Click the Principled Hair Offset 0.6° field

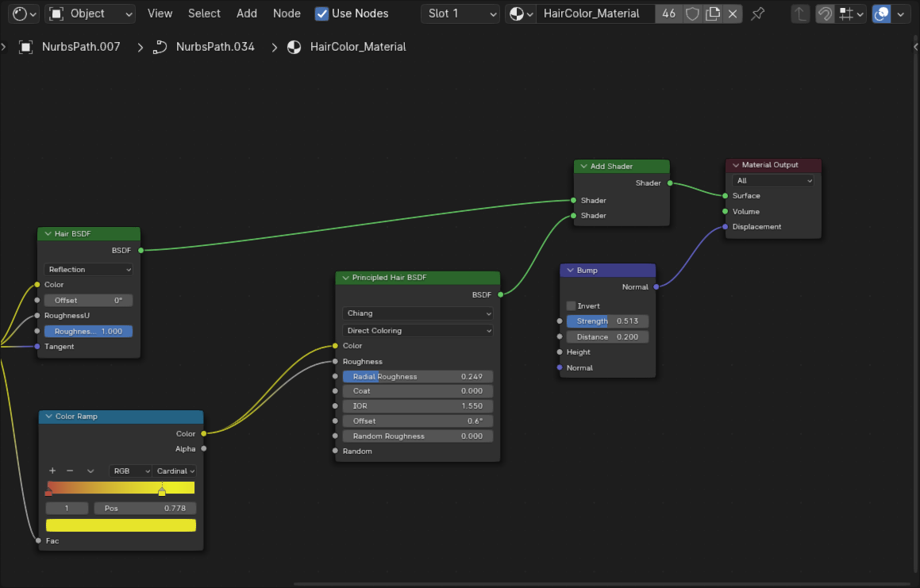click(418, 421)
